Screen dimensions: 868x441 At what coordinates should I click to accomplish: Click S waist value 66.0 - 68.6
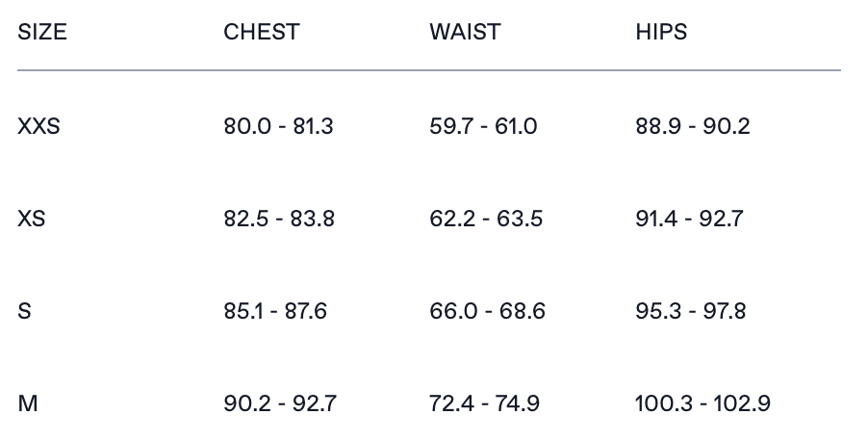(487, 311)
